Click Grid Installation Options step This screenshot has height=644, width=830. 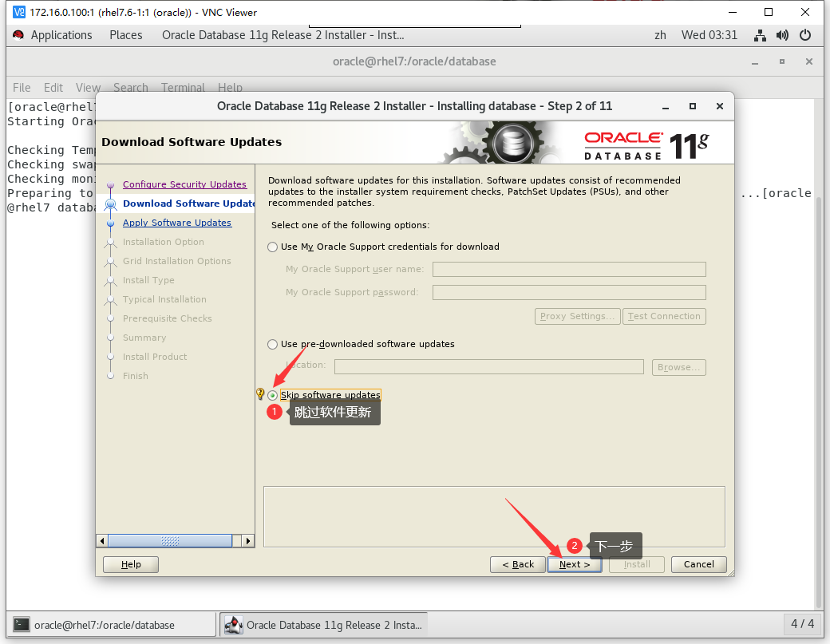point(177,261)
